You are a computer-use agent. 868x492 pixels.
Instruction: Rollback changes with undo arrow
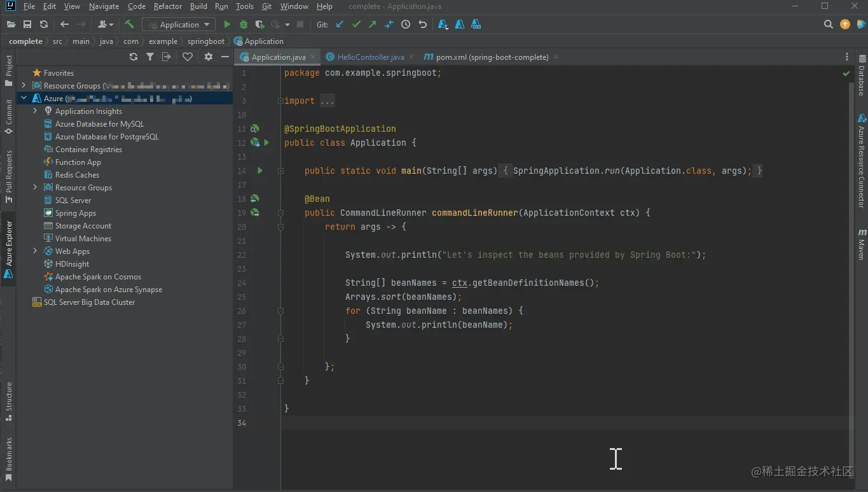click(422, 24)
